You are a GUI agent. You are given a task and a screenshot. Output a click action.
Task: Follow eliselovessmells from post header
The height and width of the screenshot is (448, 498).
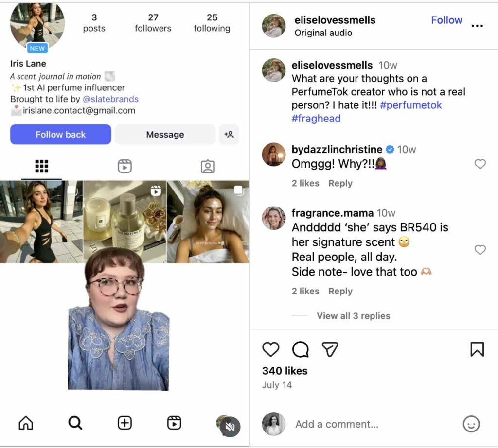[446, 20]
